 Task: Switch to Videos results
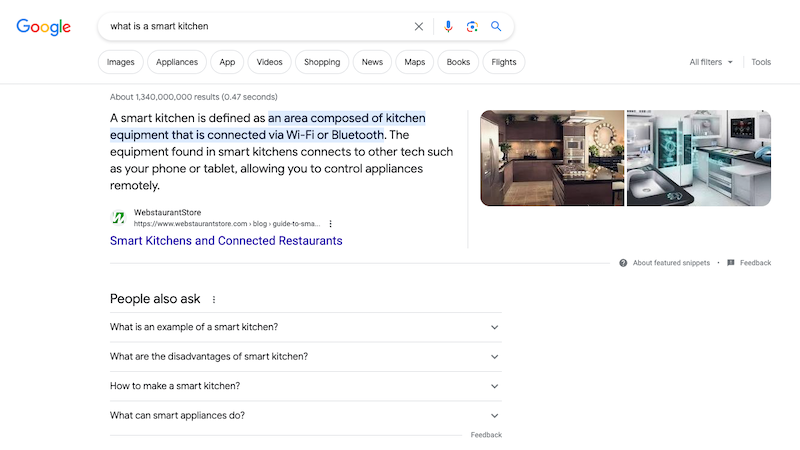(269, 62)
